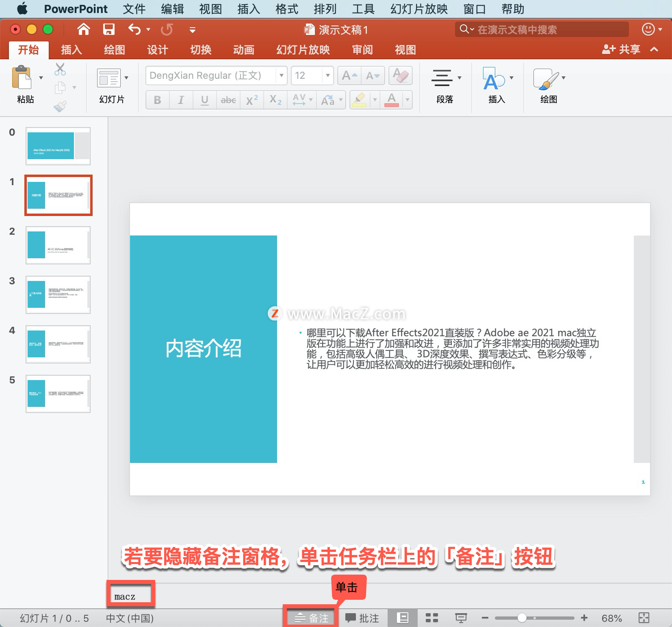The height and width of the screenshot is (627, 672).
Task: Open the font size dropdown
Action: pos(327,76)
